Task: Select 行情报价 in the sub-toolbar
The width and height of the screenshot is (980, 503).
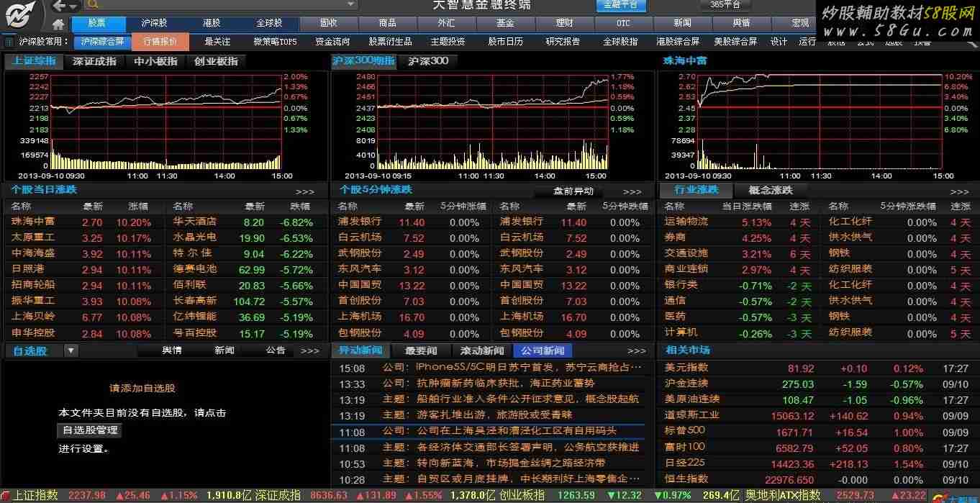Action: point(160,42)
